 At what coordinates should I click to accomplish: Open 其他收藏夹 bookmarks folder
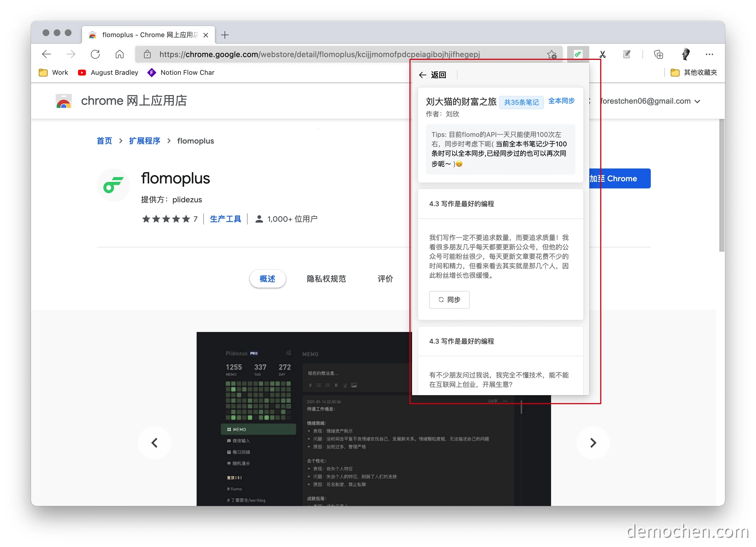tap(694, 72)
